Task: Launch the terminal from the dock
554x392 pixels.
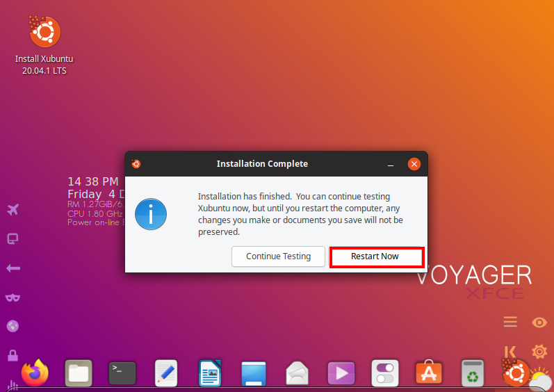Action: point(122,373)
